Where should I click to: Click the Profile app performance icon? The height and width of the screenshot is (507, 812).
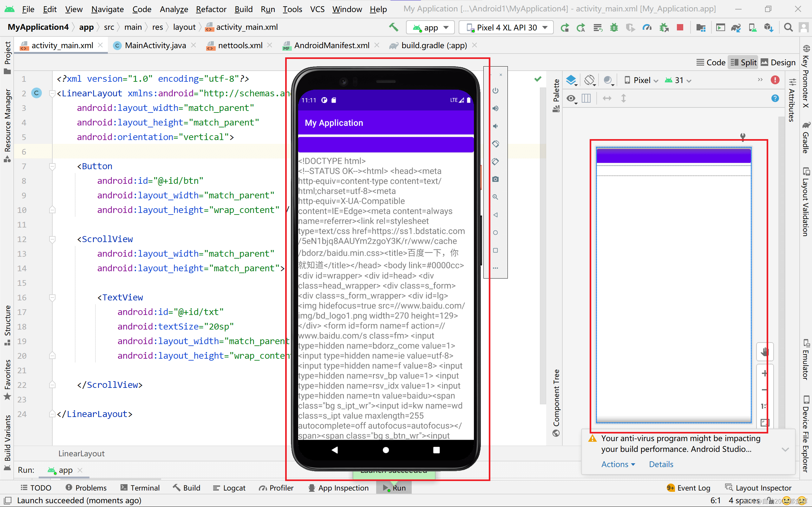646,27
